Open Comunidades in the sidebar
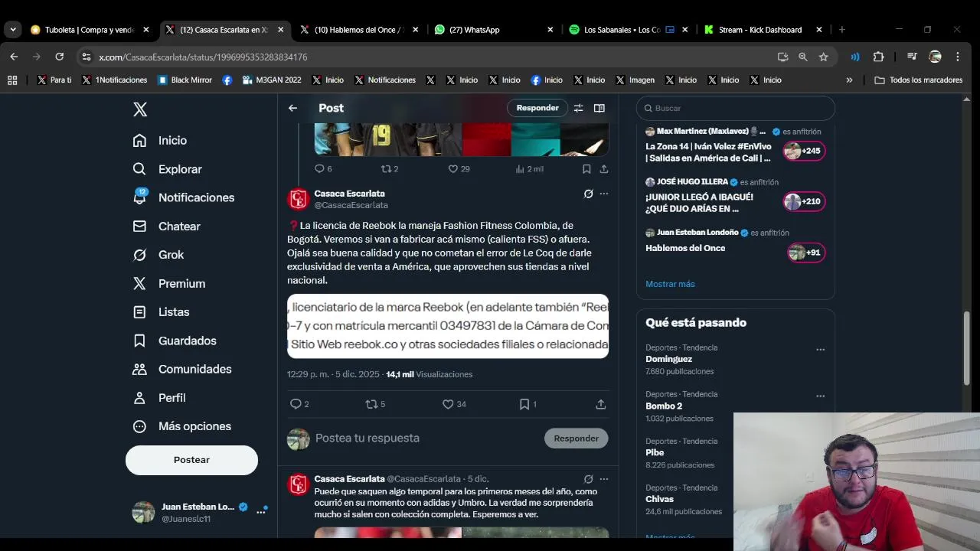 click(x=181, y=370)
